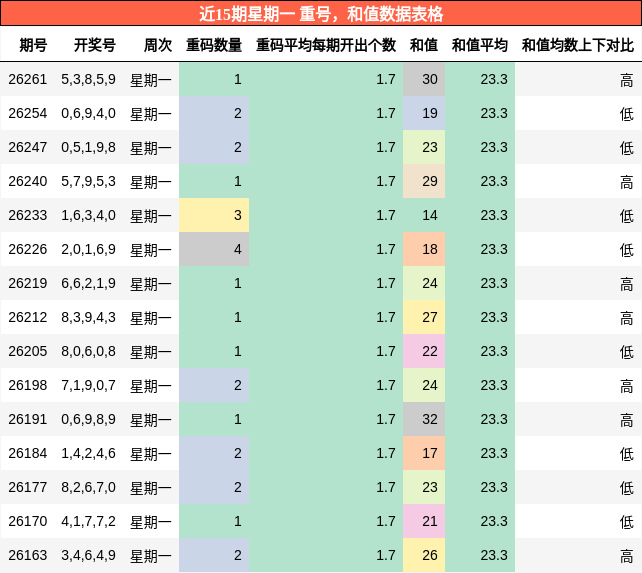The image size is (642, 573).
Task: Click 低 comparison cell in row 26254
Action: [578, 113]
